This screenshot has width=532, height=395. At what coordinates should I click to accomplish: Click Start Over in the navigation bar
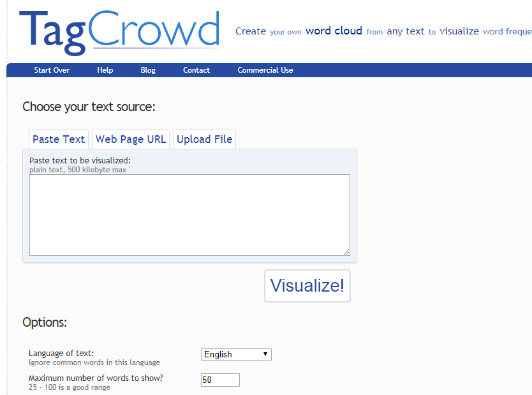[x=52, y=70]
